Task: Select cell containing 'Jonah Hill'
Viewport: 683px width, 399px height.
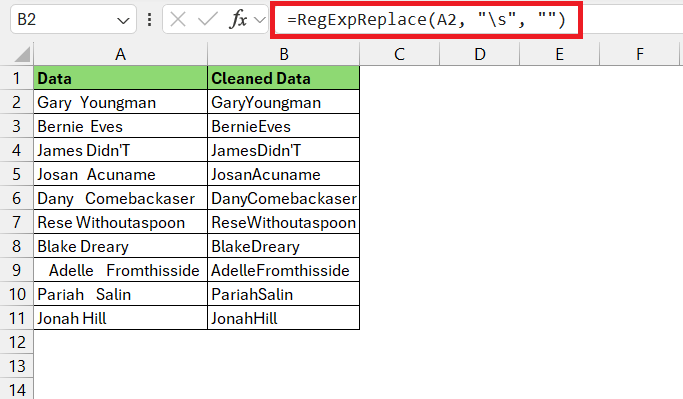Action: tap(121, 318)
